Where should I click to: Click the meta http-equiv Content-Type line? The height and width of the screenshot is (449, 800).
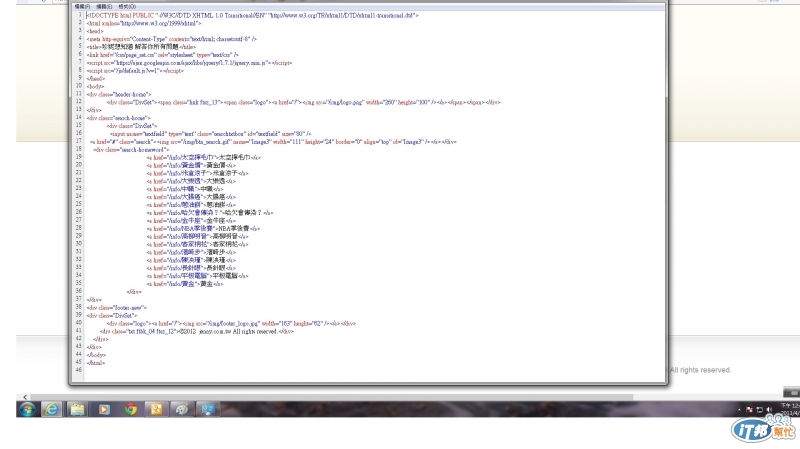coord(171,39)
